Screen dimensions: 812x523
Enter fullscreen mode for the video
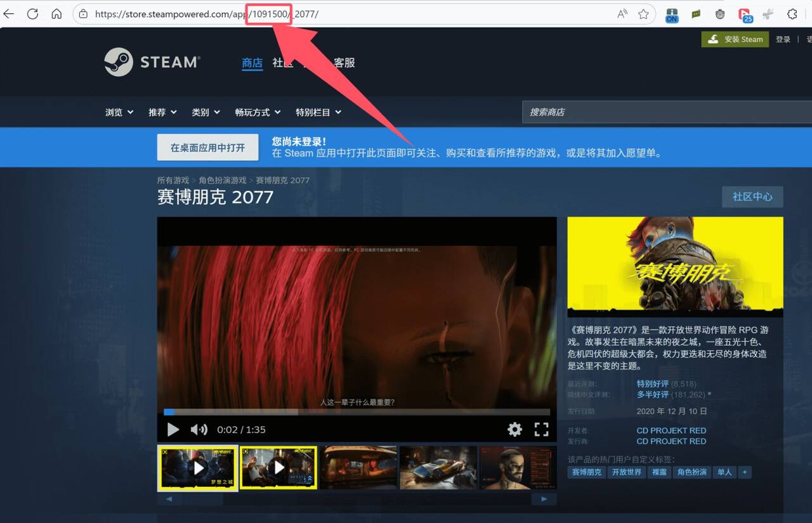(x=542, y=429)
